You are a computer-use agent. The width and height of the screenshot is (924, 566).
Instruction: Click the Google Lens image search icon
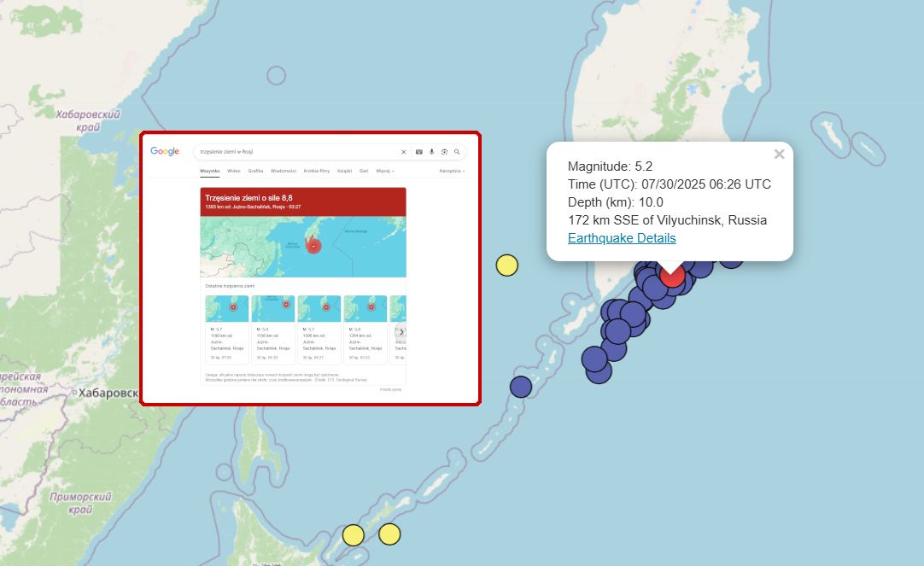(444, 152)
